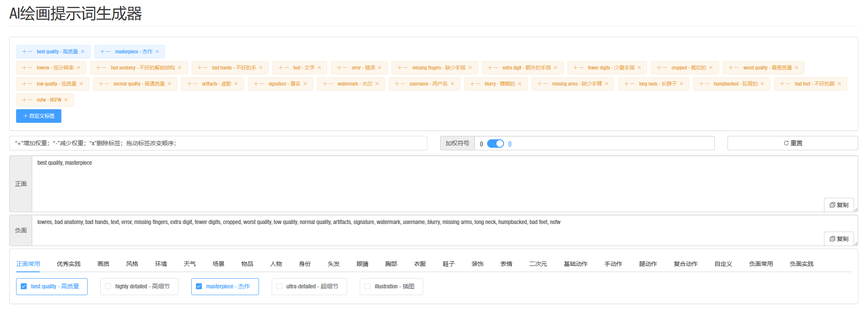Go to the 风格 tab
Image resolution: width=868 pixels, height=318 pixels.
[x=132, y=264]
